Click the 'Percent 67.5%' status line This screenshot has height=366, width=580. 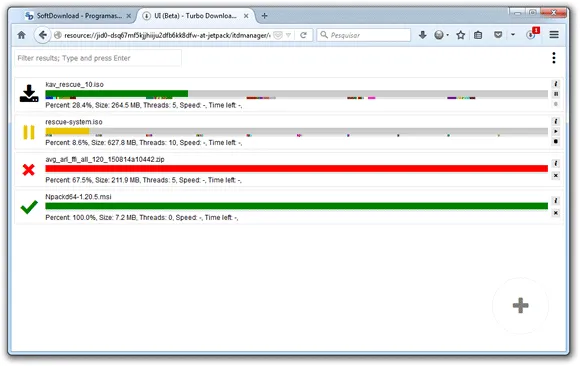tap(144, 180)
